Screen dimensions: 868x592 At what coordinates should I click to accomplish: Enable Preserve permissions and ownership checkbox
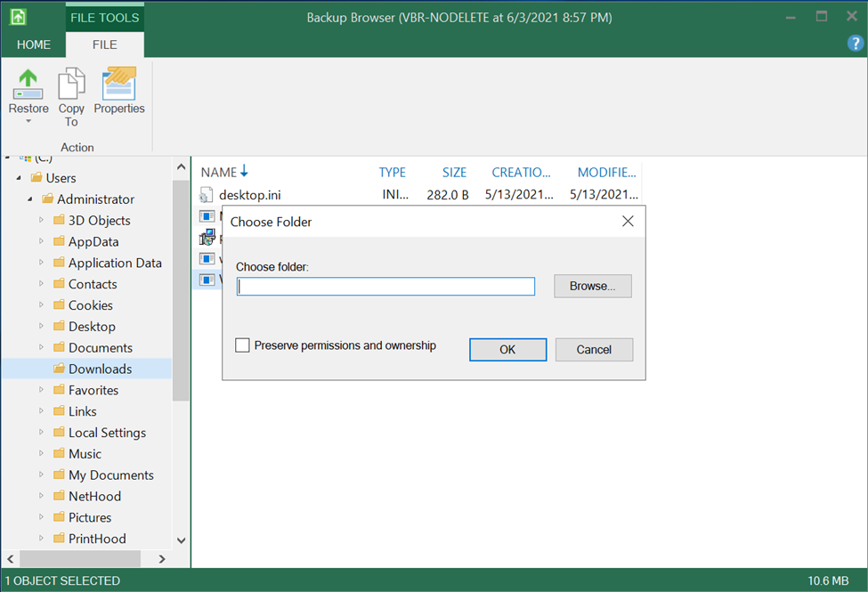pyautogui.click(x=242, y=345)
